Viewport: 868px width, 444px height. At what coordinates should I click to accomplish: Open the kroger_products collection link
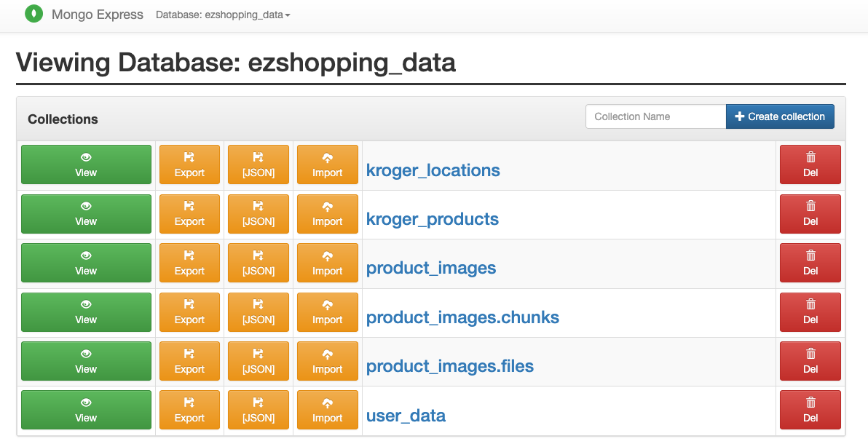pos(433,219)
